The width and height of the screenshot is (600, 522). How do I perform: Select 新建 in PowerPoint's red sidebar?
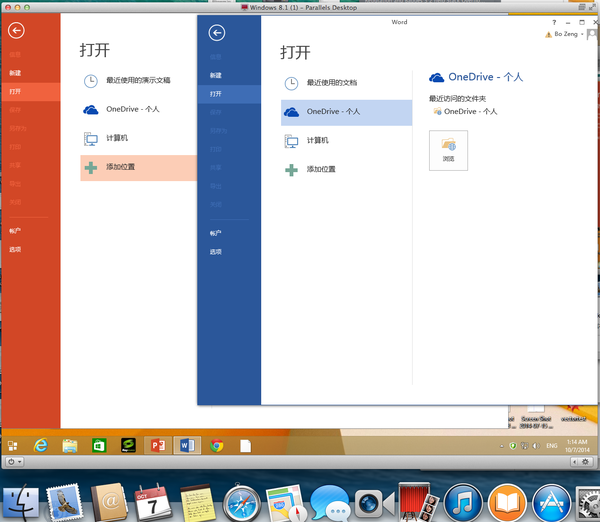(x=15, y=73)
